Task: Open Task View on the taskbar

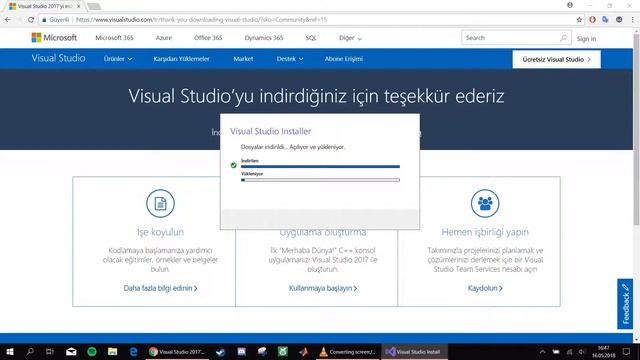Action: click(50, 351)
